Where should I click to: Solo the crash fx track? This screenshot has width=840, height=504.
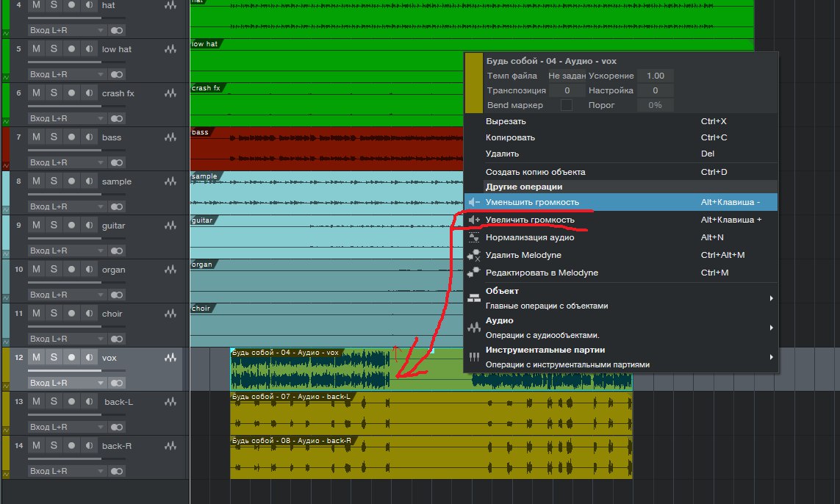point(54,93)
